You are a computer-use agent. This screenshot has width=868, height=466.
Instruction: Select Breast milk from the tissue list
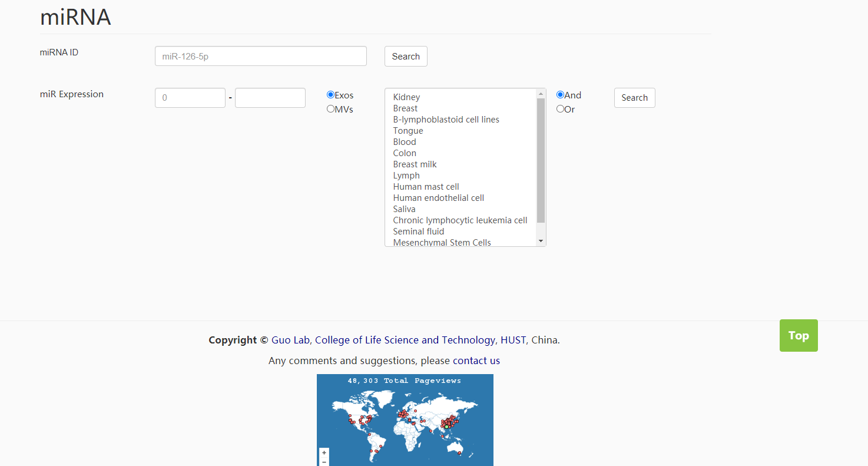tap(415, 164)
